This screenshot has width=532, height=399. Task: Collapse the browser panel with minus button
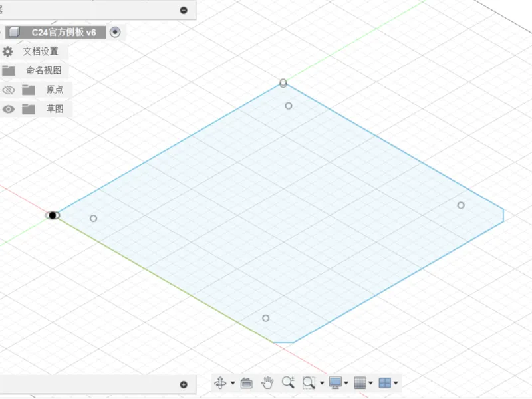[x=184, y=10]
